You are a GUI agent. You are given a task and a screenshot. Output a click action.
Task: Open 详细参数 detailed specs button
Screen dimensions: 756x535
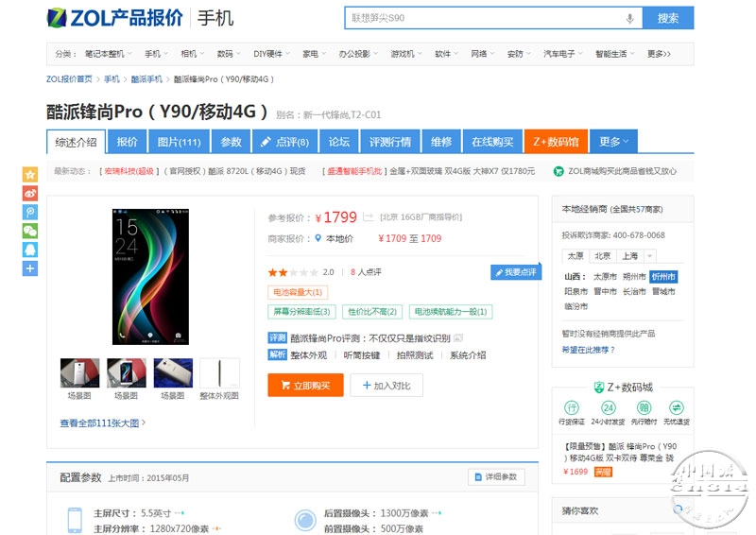click(x=496, y=476)
